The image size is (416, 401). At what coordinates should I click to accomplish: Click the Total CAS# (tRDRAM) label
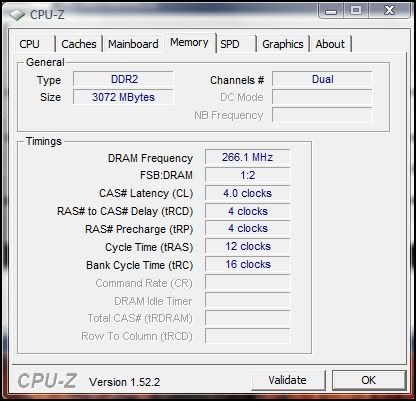click(x=140, y=319)
